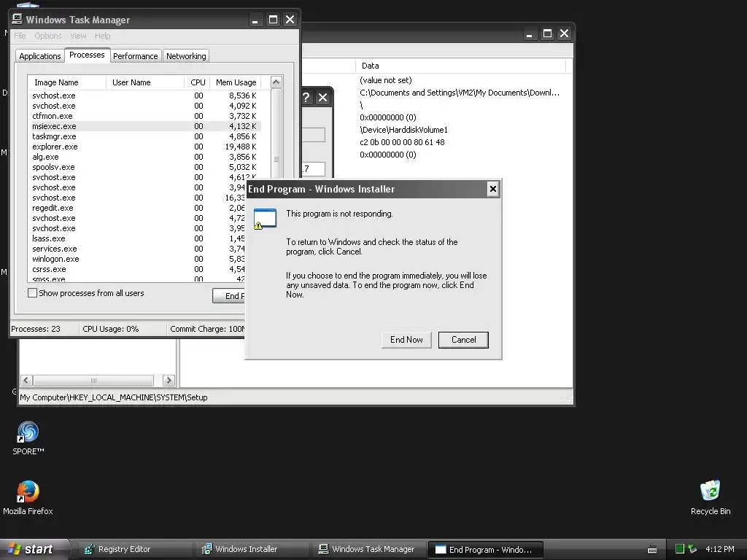
Task: Open the Options menu in Task Manager
Action: click(x=47, y=36)
